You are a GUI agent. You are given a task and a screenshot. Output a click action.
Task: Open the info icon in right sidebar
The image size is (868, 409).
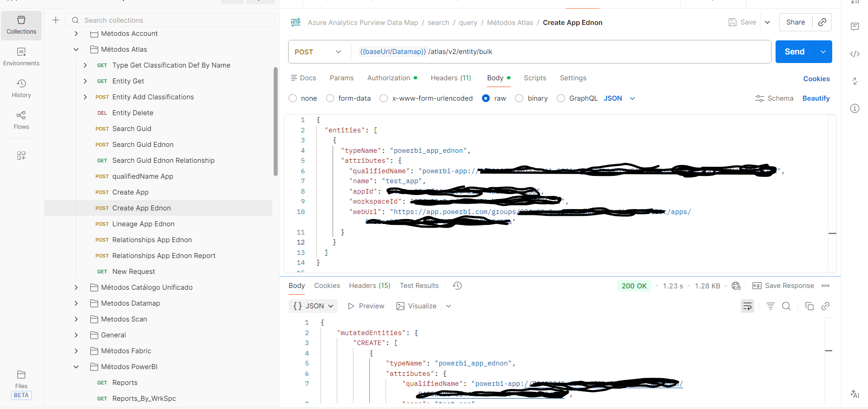855,108
